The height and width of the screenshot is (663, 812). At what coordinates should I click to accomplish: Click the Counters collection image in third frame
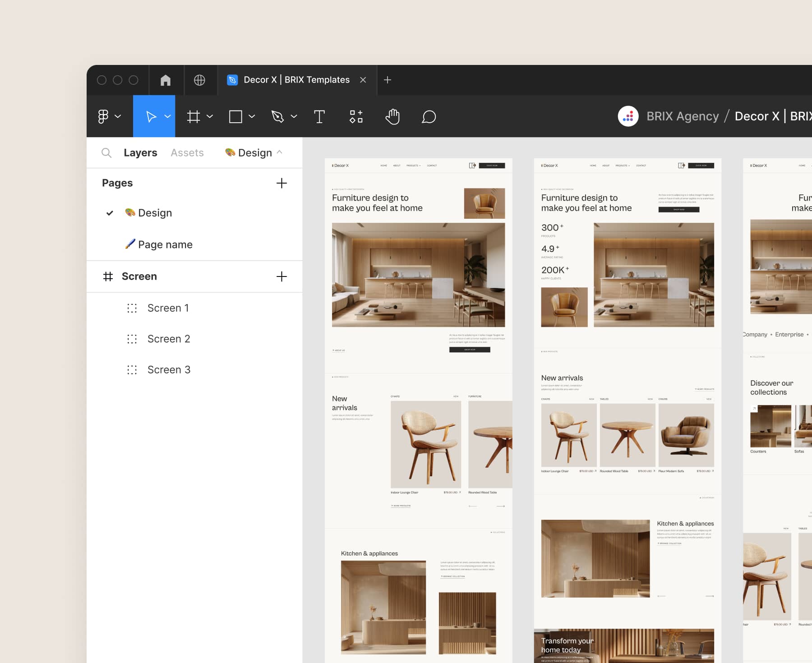770,426
